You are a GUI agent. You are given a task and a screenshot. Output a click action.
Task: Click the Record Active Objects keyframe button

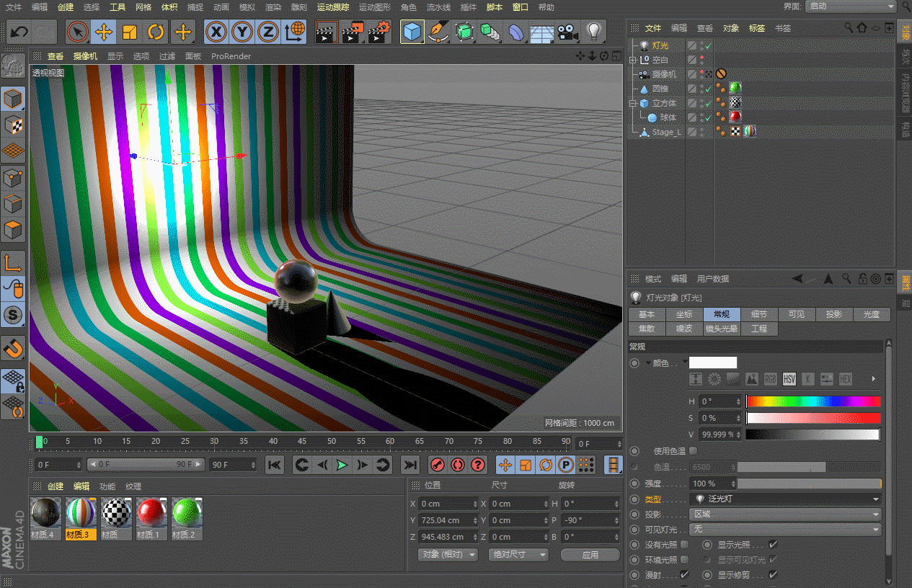point(437,465)
